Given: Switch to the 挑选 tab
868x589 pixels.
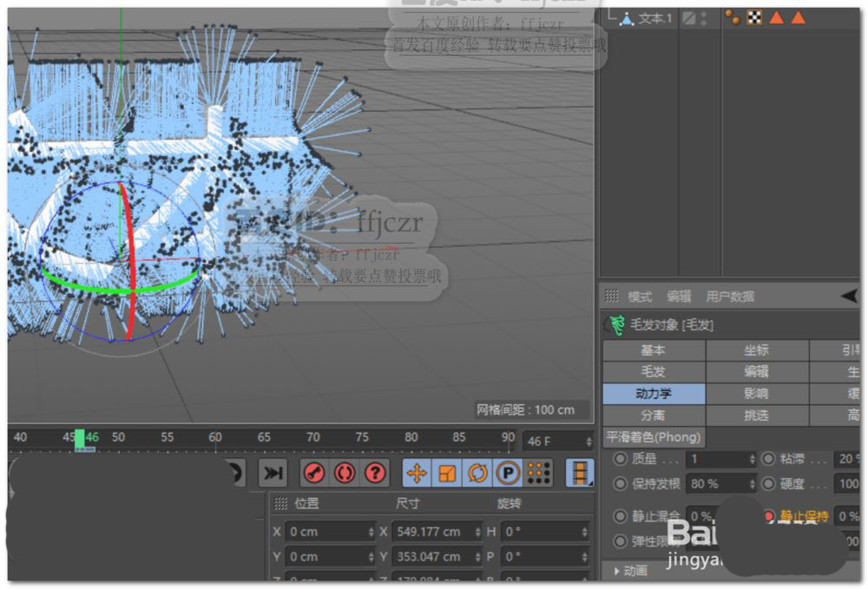Looking at the screenshot, I should (x=757, y=416).
